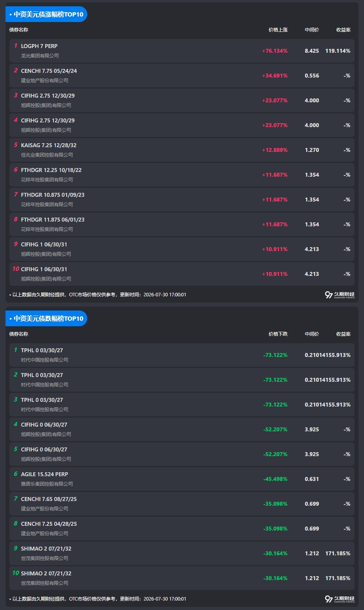Open CENCHI 7.75 05/24/24 bond entry
Screen dimensions: 364x610
click(182, 76)
